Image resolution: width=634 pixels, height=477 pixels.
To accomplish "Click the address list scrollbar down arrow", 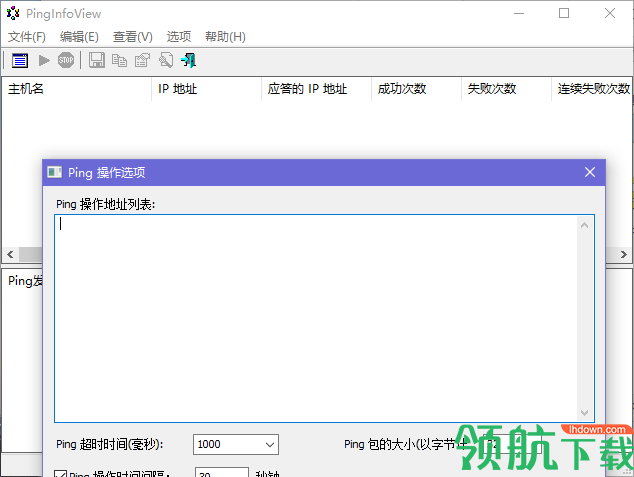I will pyautogui.click(x=584, y=412).
